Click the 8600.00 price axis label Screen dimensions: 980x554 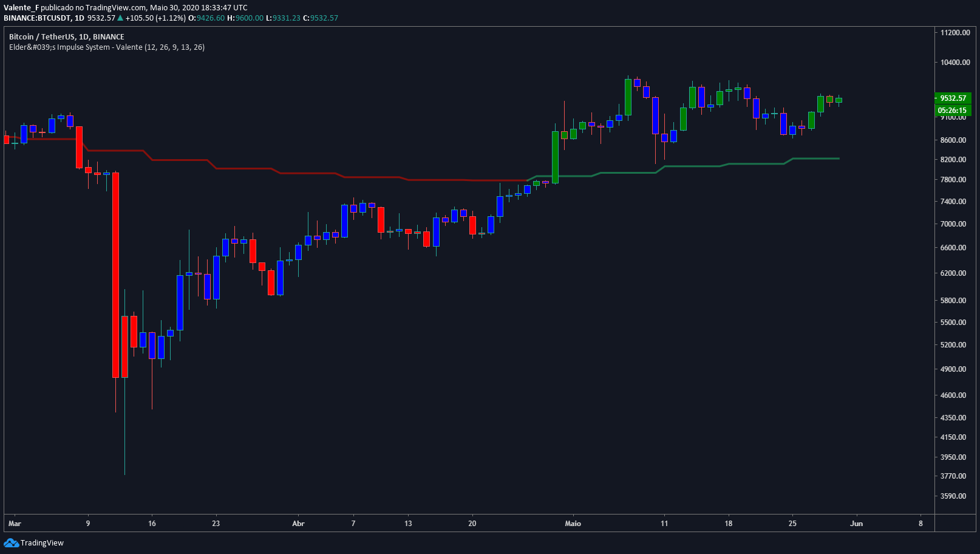[953, 140]
